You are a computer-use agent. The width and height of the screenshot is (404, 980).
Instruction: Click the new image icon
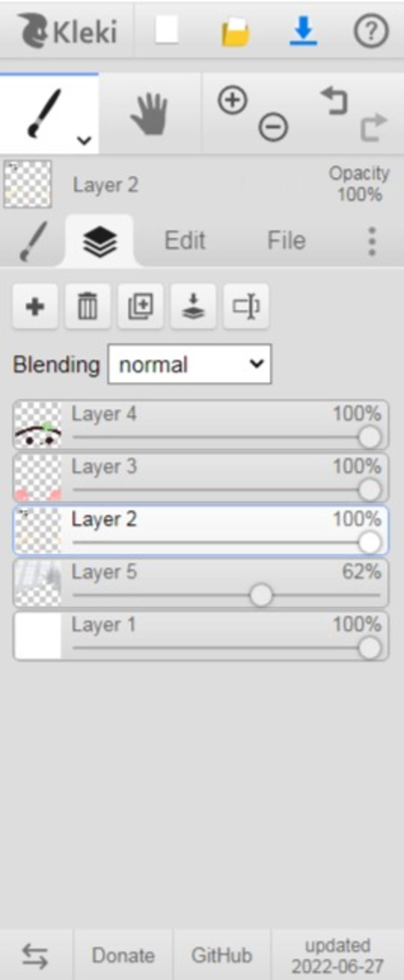[166, 30]
